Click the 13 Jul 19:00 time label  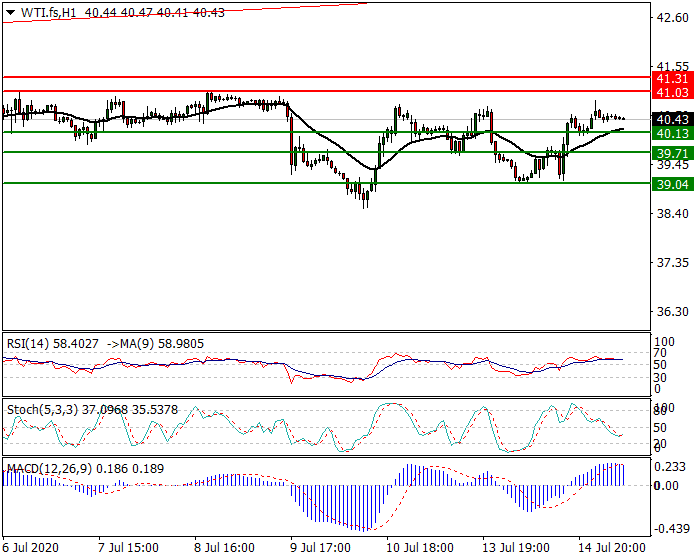(x=516, y=547)
